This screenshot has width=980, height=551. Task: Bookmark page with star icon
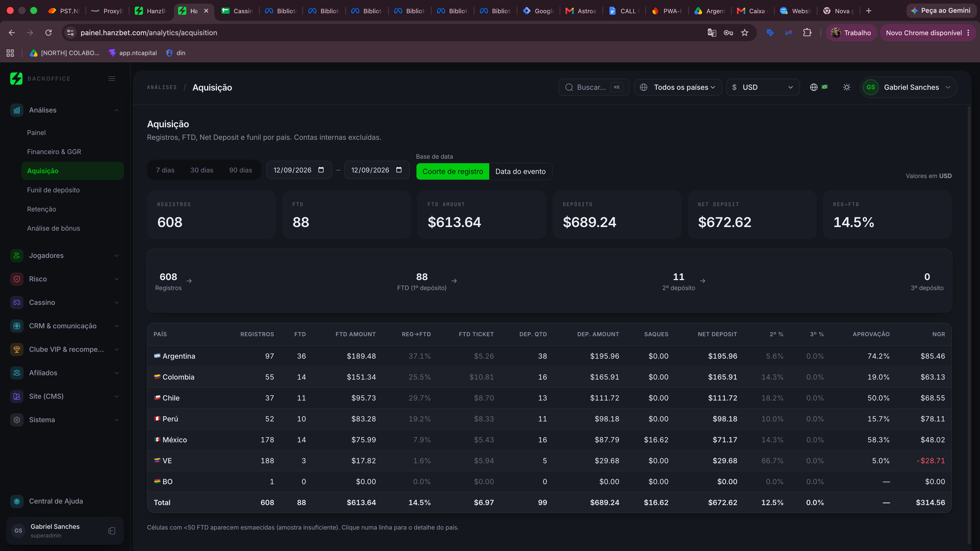pos(744,33)
